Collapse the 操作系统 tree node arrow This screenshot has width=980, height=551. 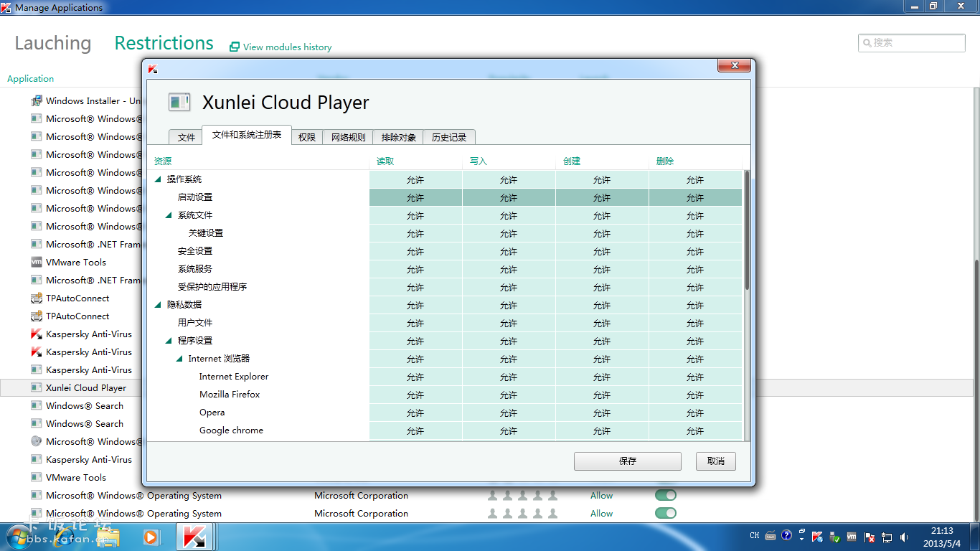click(x=158, y=179)
